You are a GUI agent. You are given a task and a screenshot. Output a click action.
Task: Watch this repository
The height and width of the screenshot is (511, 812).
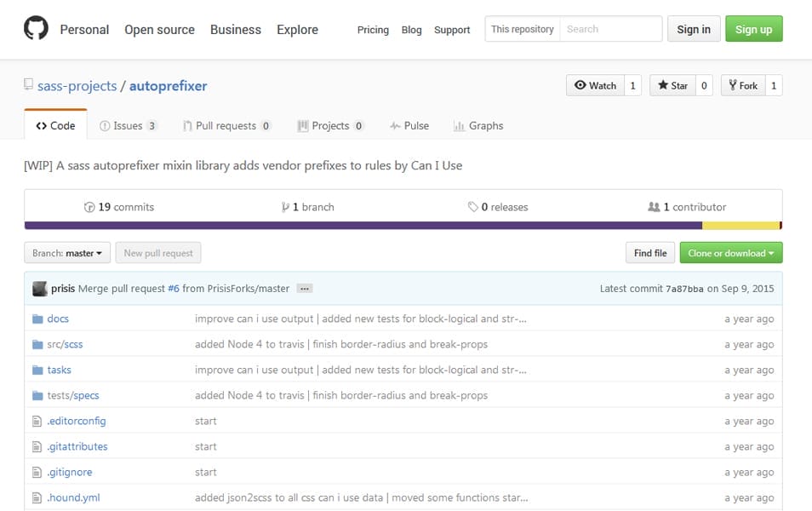[595, 85]
